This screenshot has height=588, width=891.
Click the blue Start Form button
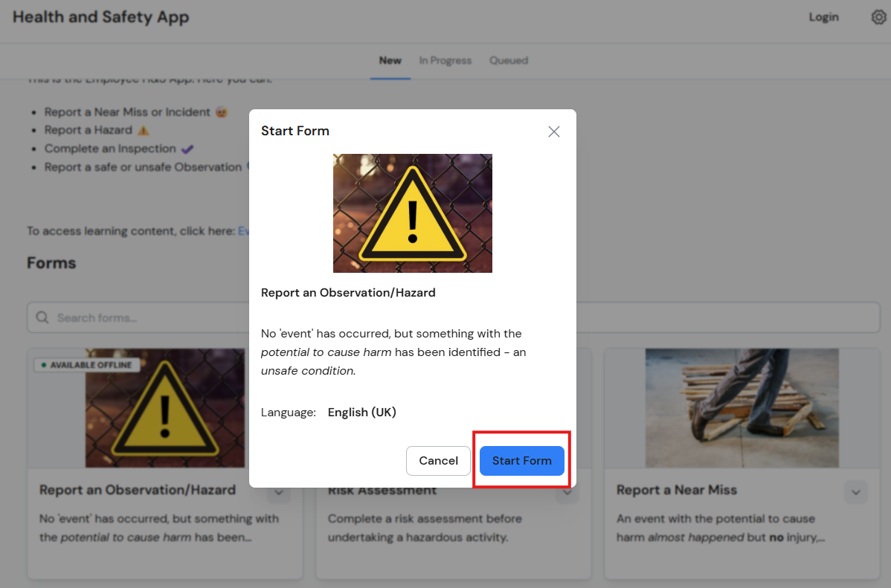[521, 461]
